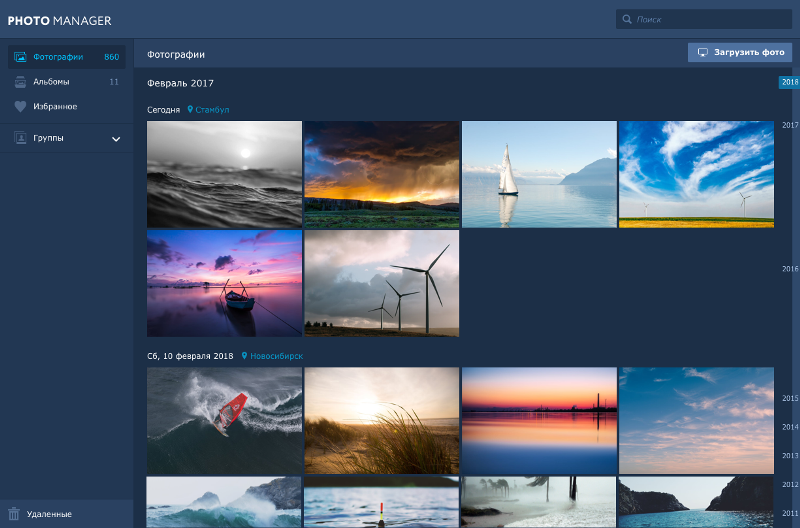Open the red windsurfer photo thumbnail
Image resolution: width=800 pixels, height=528 pixels.
(224, 420)
